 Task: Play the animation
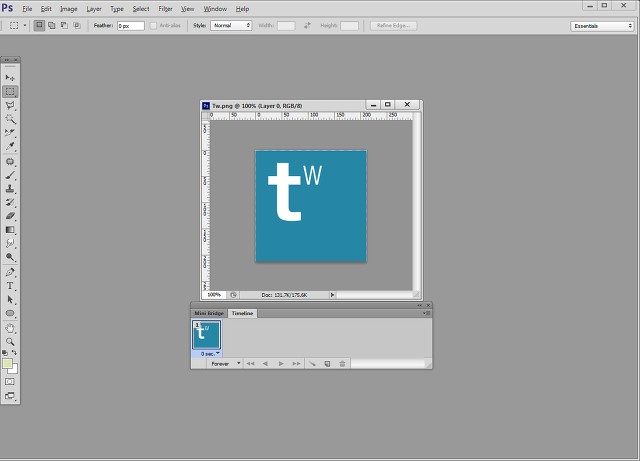(281, 363)
